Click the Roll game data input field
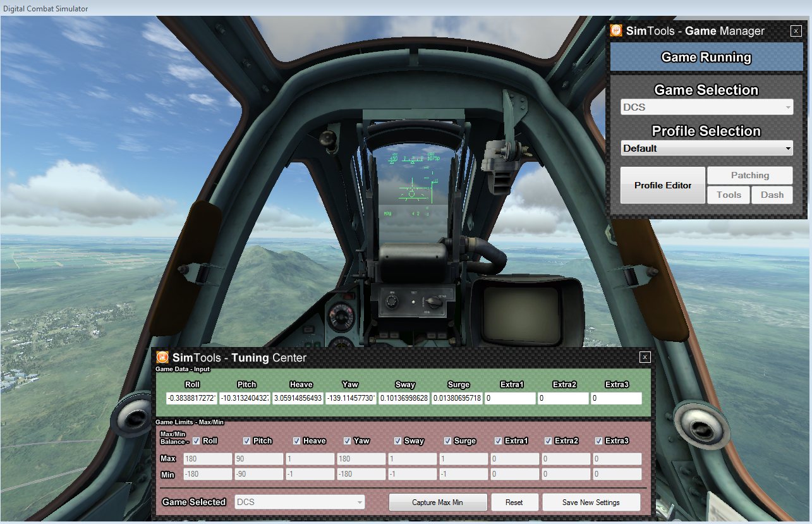 point(192,398)
